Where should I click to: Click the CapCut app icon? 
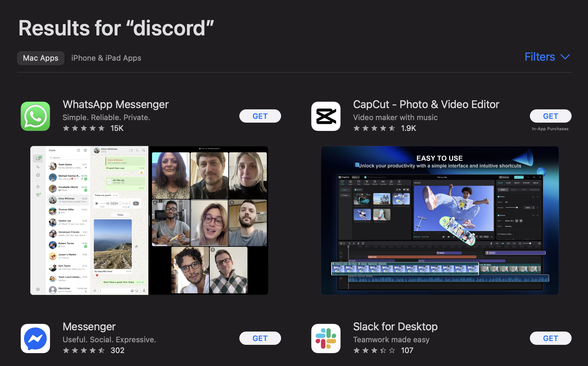click(326, 116)
